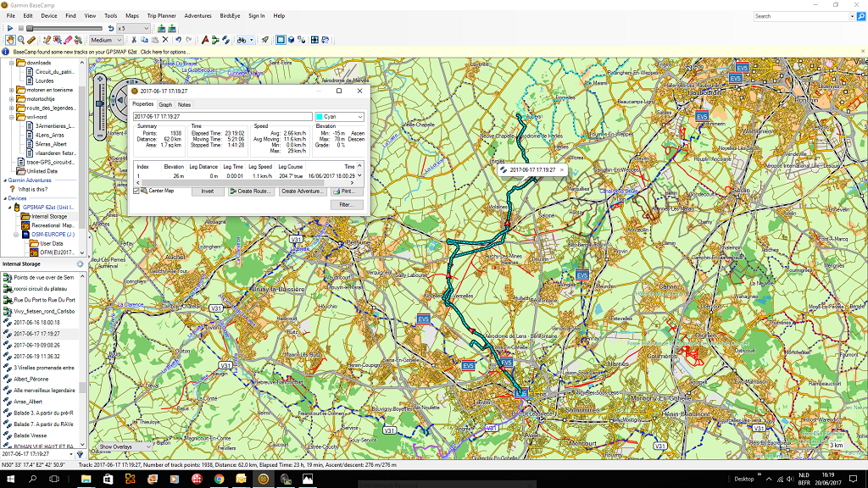Start track playback with the play icon
Image resolution: width=868 pixels, height=488 pixels.
tap(10, 28)
